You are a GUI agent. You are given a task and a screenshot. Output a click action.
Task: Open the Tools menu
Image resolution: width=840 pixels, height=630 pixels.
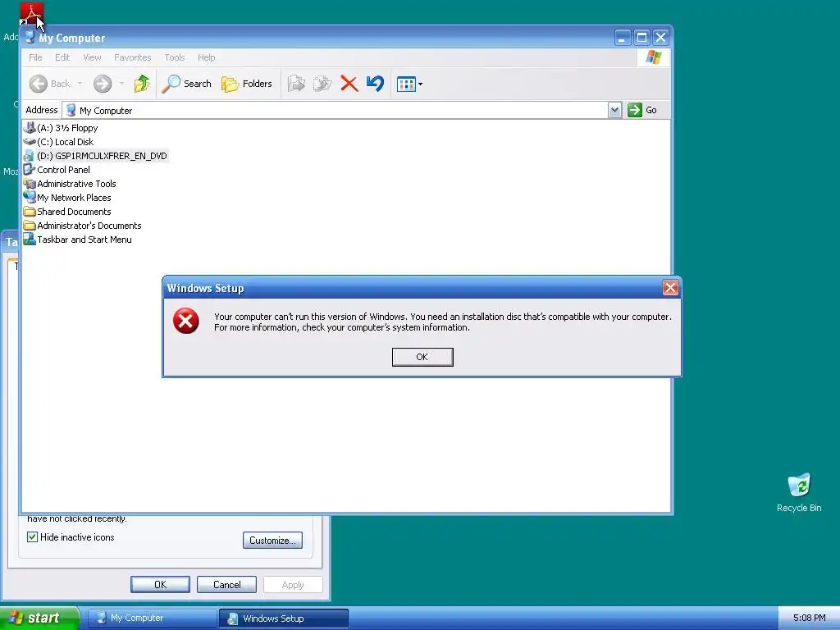[175, 57]
